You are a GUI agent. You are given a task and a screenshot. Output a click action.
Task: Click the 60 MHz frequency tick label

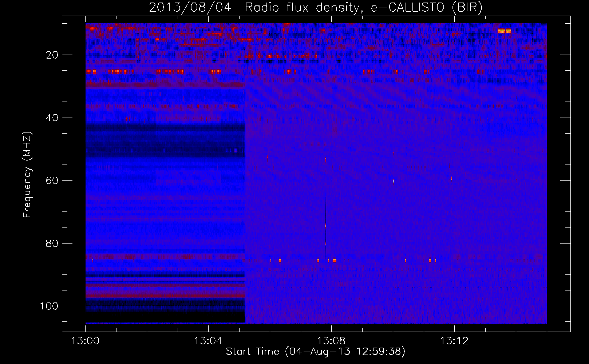click(x=52, y=181)
